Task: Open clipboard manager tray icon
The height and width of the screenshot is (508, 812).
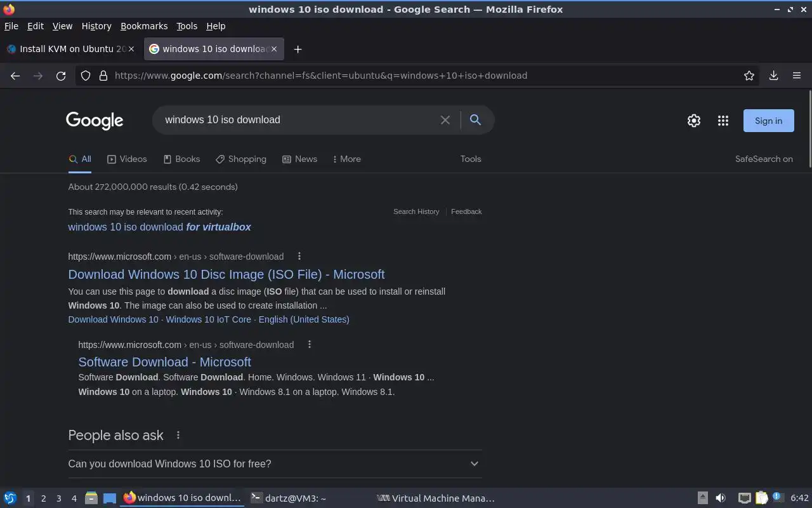Action: (761, 498)
